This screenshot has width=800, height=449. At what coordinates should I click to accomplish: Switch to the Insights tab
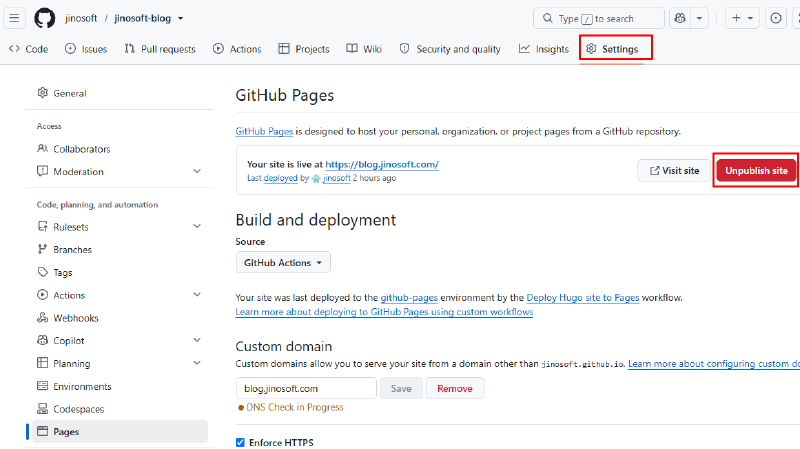tap(543, 49)
